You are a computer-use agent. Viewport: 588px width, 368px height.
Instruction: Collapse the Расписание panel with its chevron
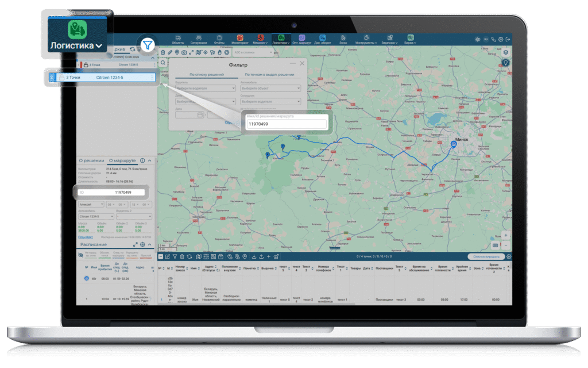[150, 244]
